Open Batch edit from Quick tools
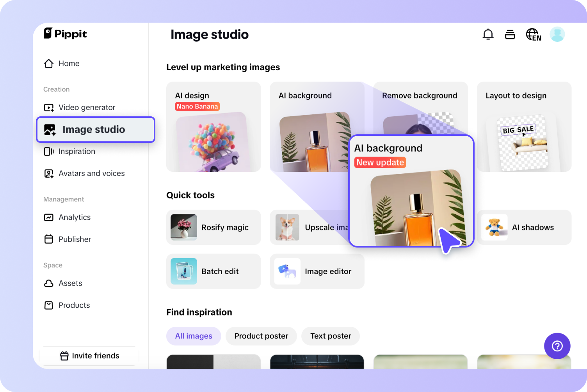 coord(213,271)
